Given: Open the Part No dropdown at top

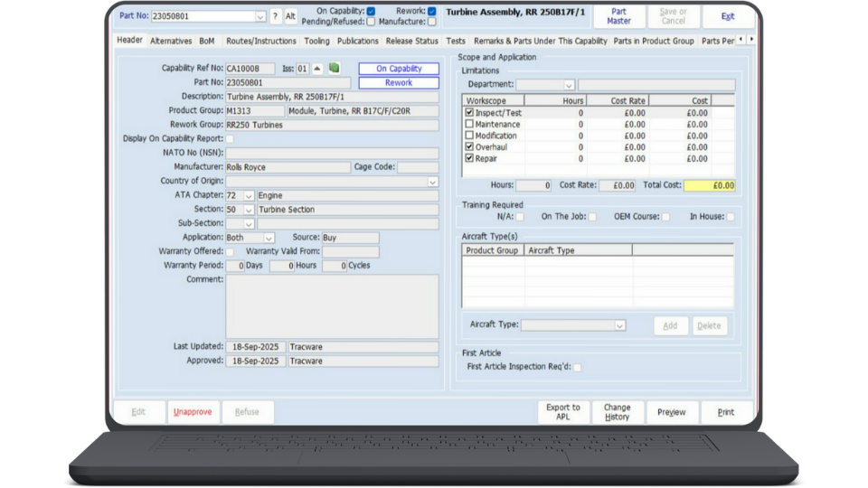Looking at the screenshot, I should [259, 16].
